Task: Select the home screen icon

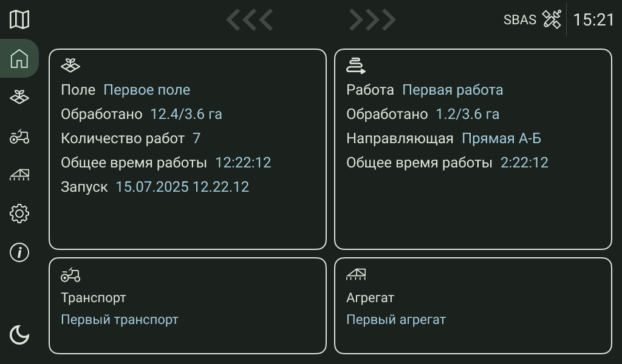Action: [19, 59]
